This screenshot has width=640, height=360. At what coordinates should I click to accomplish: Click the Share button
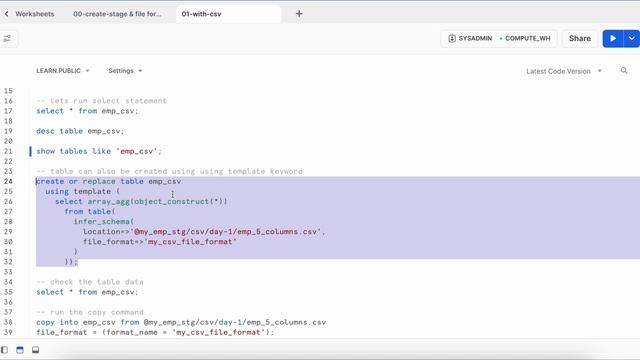[580, 38]
